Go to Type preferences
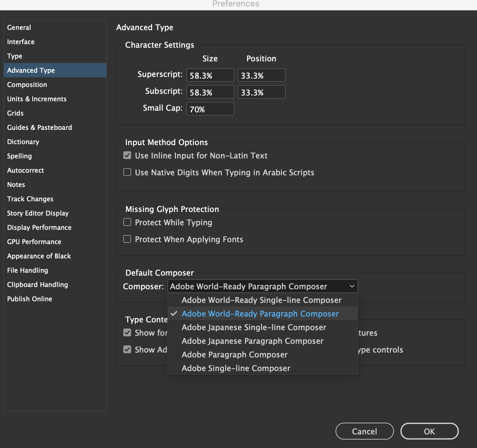 coord(55,56)
